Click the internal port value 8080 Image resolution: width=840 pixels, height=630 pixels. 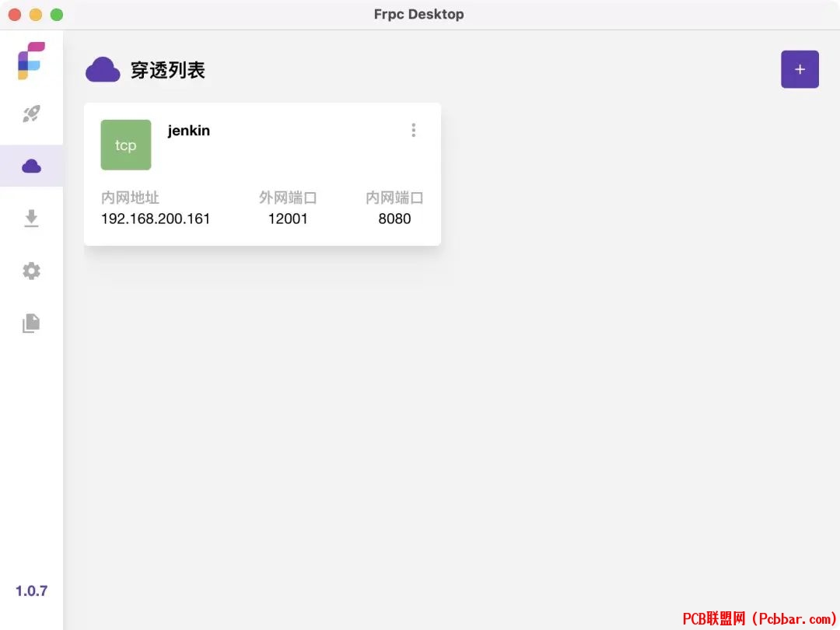tap(394, 219)
